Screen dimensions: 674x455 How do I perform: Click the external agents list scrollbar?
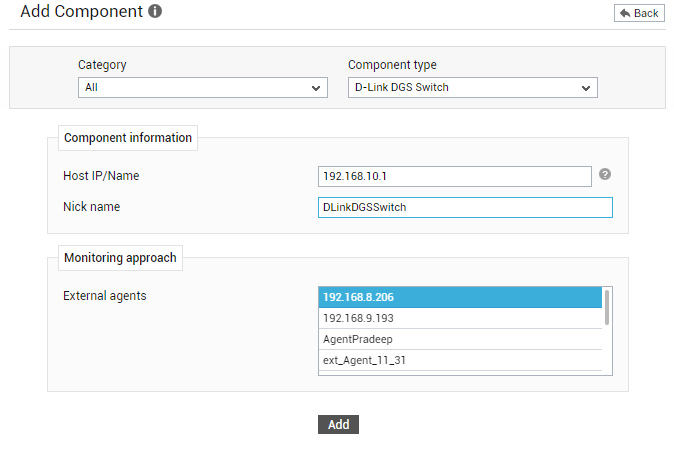[607, 308]
